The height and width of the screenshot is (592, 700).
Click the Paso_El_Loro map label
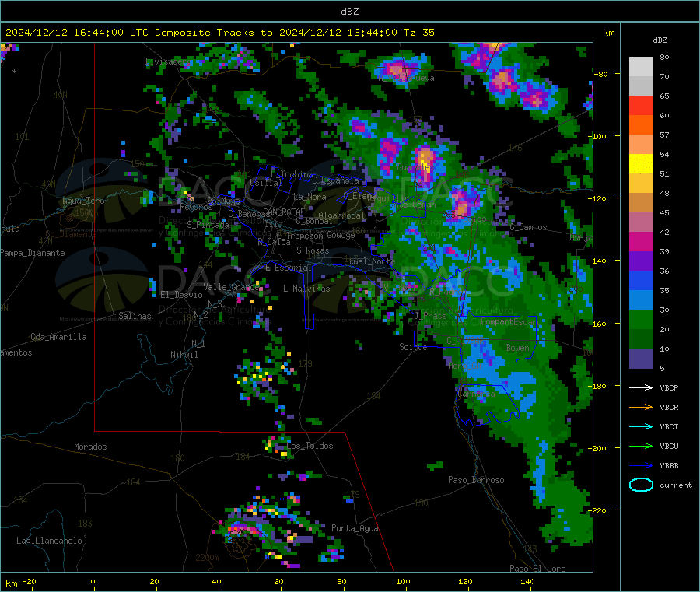pos(537,569)
